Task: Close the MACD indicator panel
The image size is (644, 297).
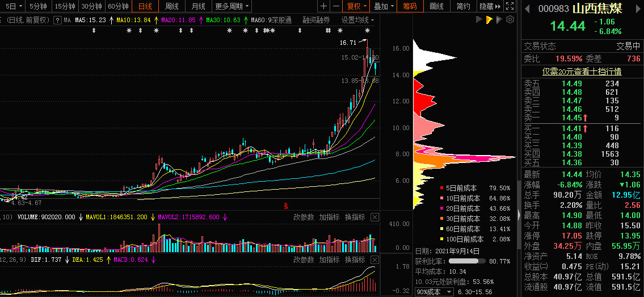Action: click(x=374, y=260)
